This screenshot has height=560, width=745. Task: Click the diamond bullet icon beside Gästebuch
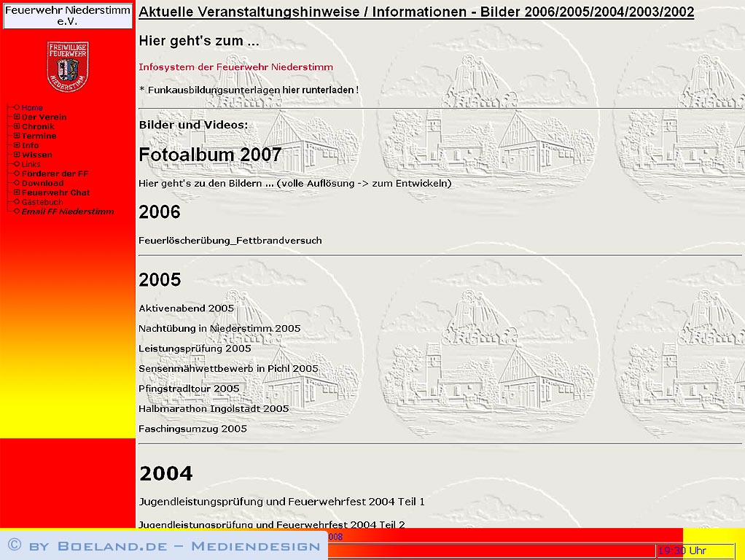(17, 202)
